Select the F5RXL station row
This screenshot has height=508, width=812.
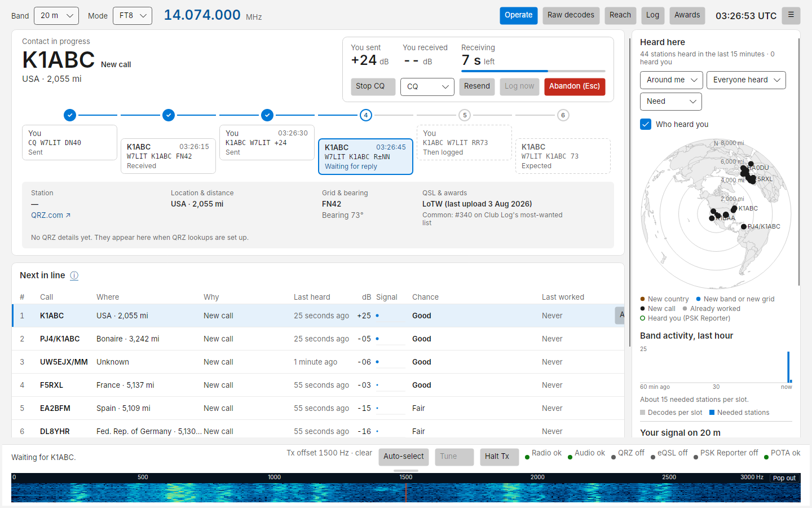point(318,385)
